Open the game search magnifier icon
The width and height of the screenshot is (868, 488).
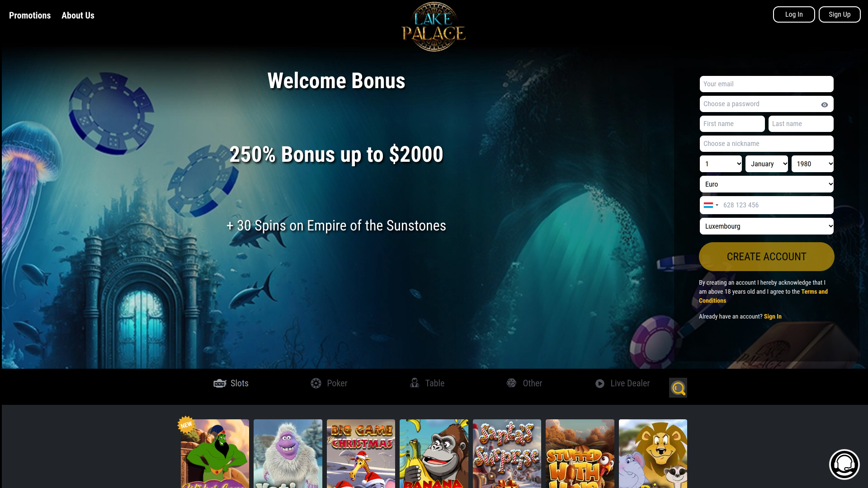coord(678,388)
